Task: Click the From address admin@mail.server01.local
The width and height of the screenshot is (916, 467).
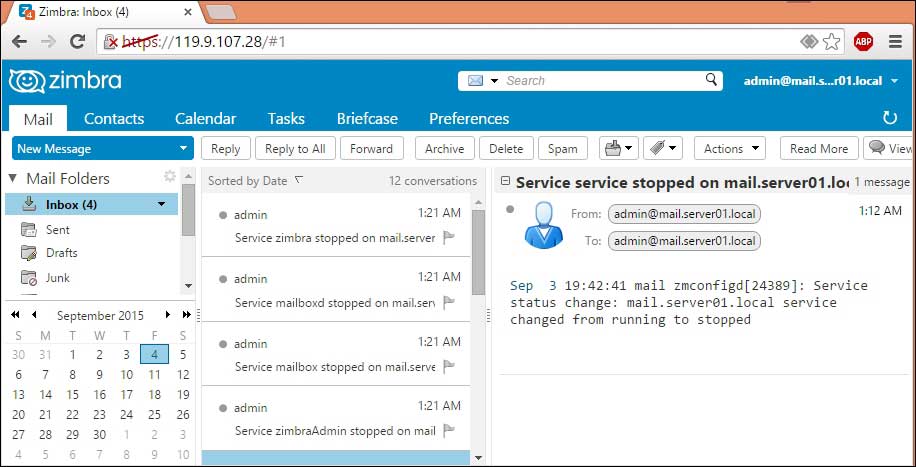Action: [x=684, y=214]
